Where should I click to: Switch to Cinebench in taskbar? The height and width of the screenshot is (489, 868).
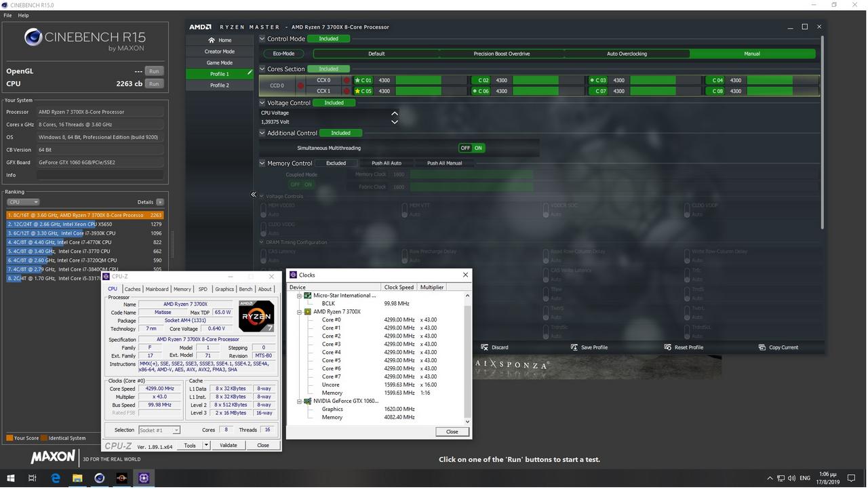(x=100, y=478)
